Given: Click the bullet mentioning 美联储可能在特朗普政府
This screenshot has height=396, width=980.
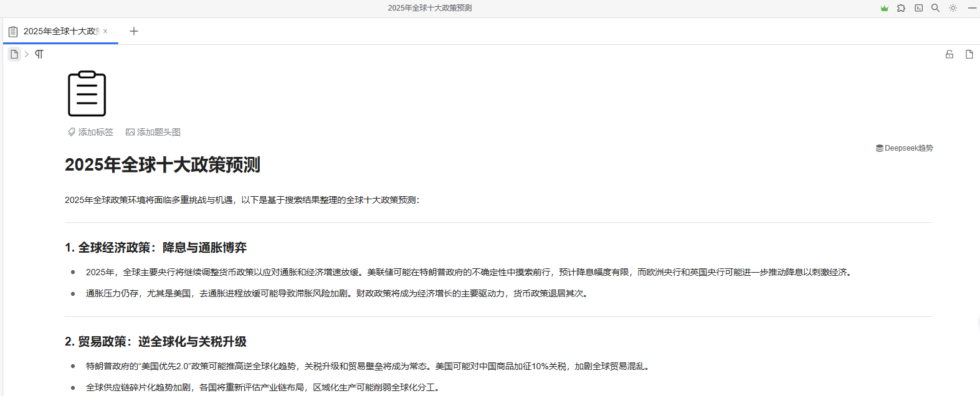Looking at the screenshot, I should tap(470, 272).
